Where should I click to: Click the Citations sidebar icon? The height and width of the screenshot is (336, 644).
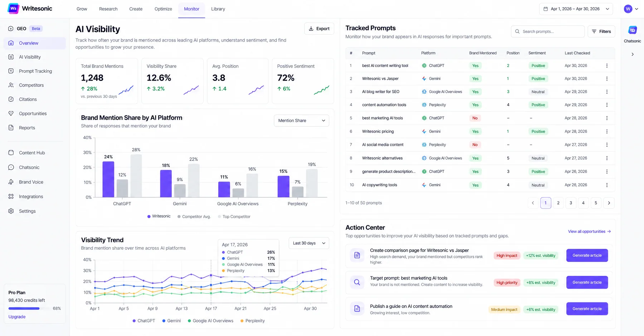click(11, 99)
